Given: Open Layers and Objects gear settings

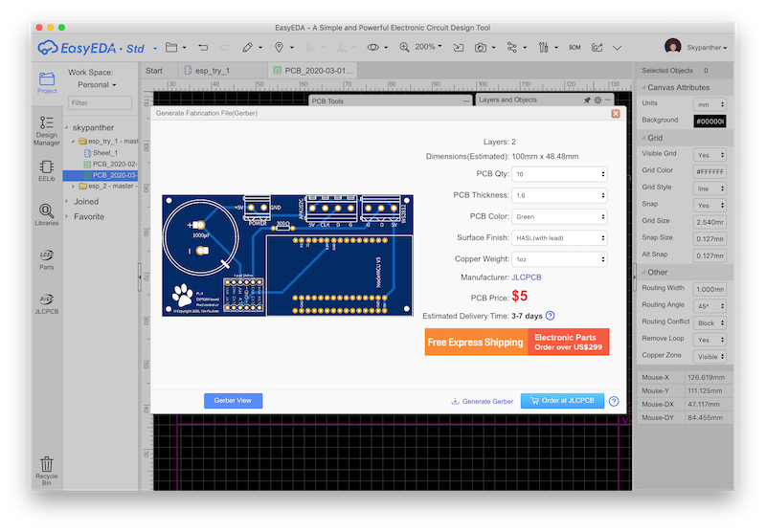Looking at the screenshot, I should tap(597, 100).
